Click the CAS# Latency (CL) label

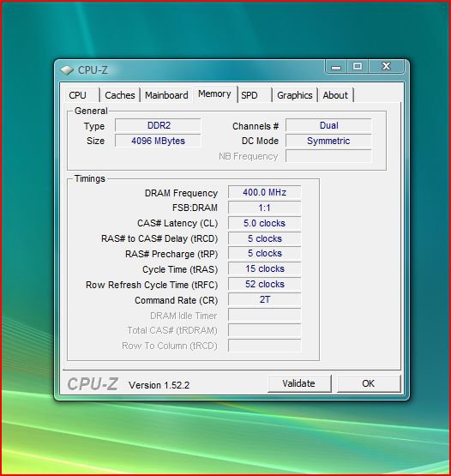click(x=177, y=224)
